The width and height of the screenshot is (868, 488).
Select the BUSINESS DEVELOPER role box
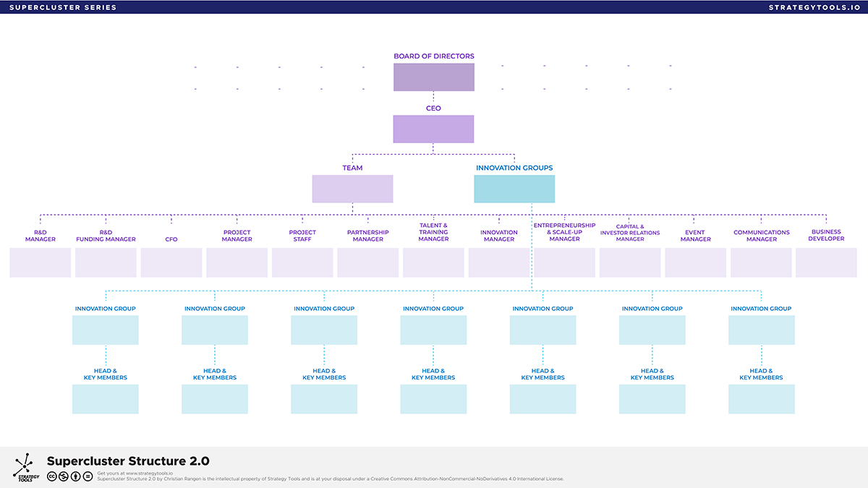pos(827,262)
